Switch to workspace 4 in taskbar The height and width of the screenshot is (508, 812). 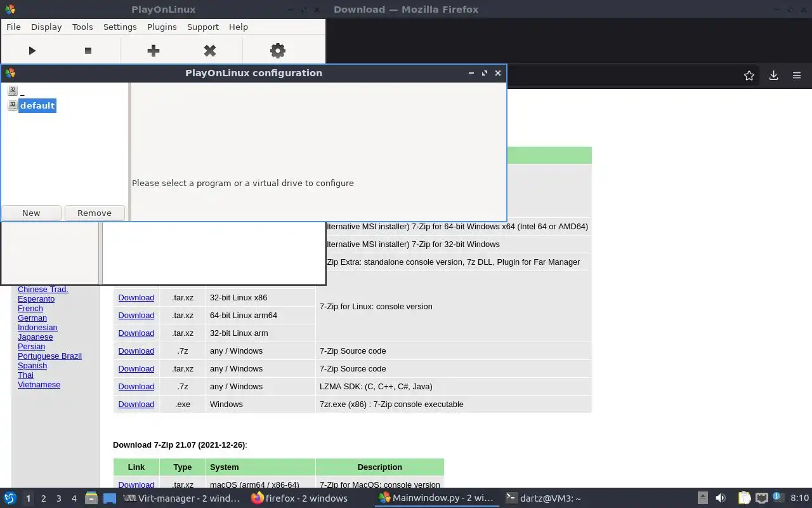(x=74, y=498)
